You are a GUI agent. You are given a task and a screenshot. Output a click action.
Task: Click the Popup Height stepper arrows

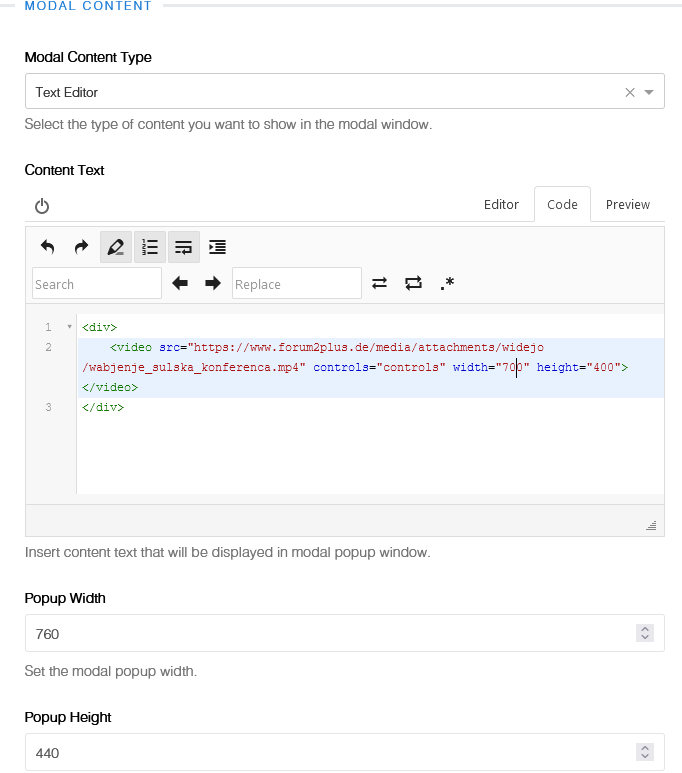[x=645, y=752]
